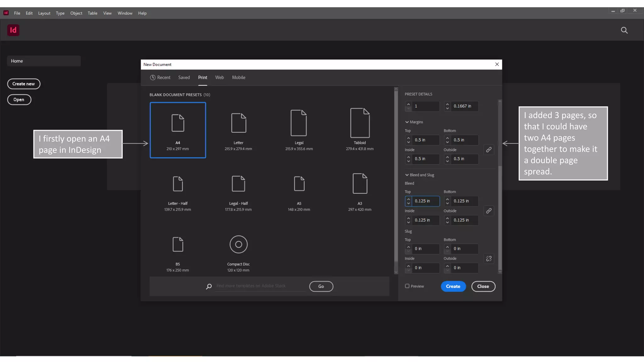Open the Layout menu
This screenshot has height=362, width=644.
pos(44,13)
